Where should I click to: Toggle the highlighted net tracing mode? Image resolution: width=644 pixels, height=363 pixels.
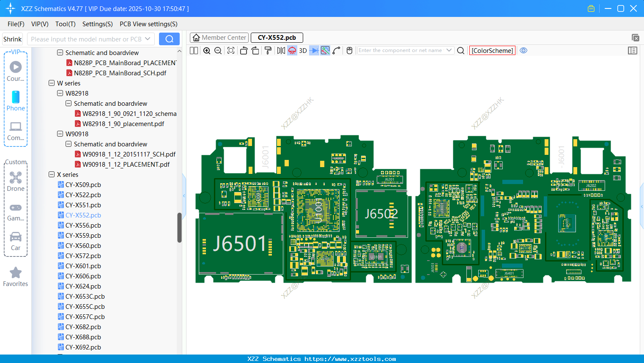[x=326, y=50]
